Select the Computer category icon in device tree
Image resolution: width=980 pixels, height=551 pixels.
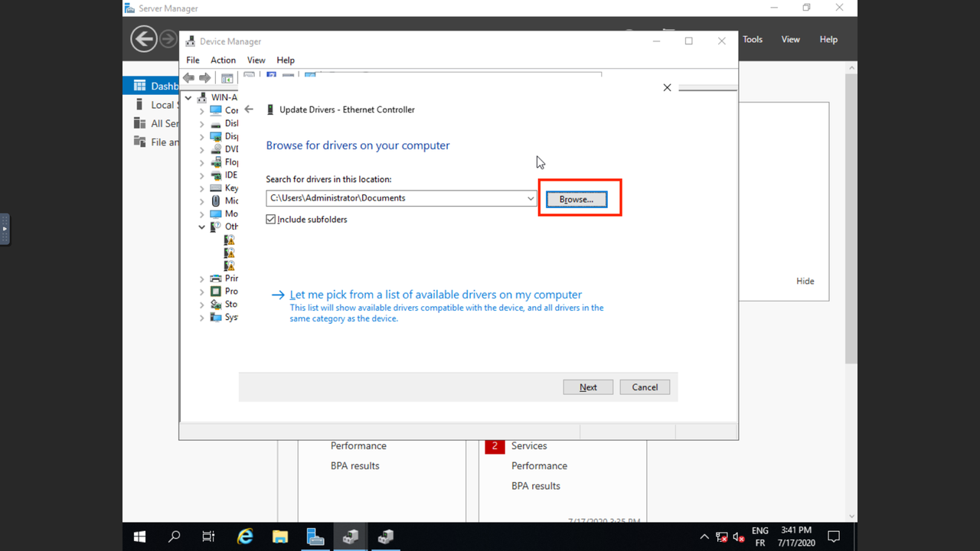coord(216,110)
